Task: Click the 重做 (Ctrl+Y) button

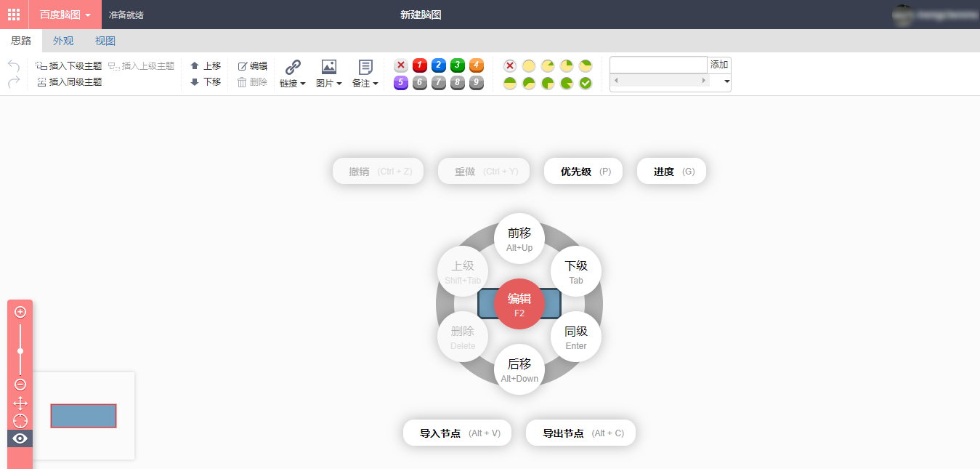Action: pyautogui.click(x=484, y=172)
